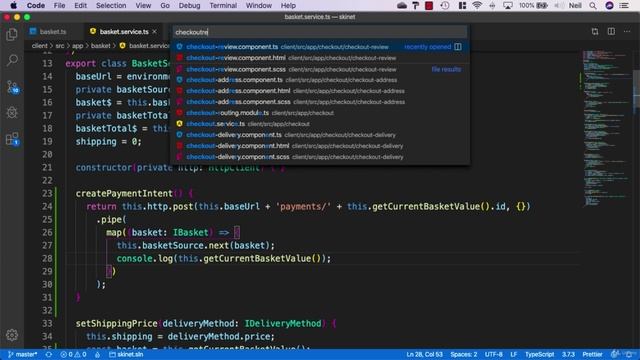Image resolution: width=640 pixels, height=360 pixels.
Task: Click the 'src' breadcrumb segment
Action: 60,46
